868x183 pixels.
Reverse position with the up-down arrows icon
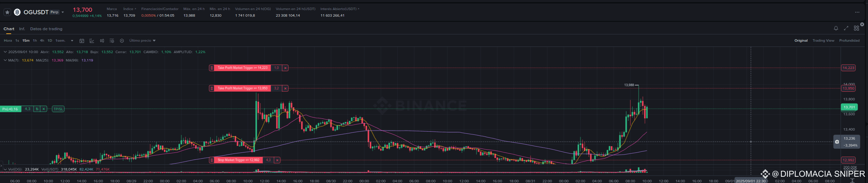37,109
